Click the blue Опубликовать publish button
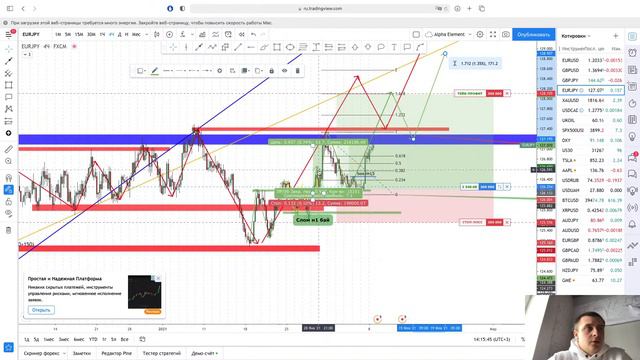 pyautogui.click(x=533, y=35)
